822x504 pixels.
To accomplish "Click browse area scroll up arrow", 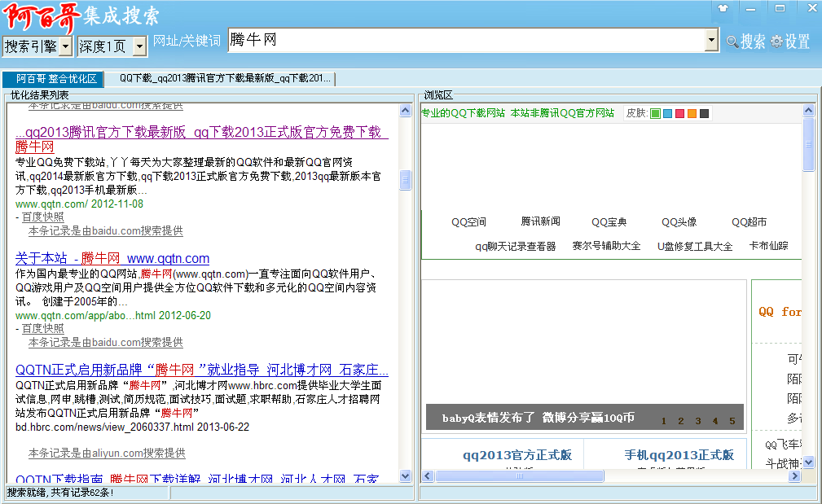I will [808, 110].
